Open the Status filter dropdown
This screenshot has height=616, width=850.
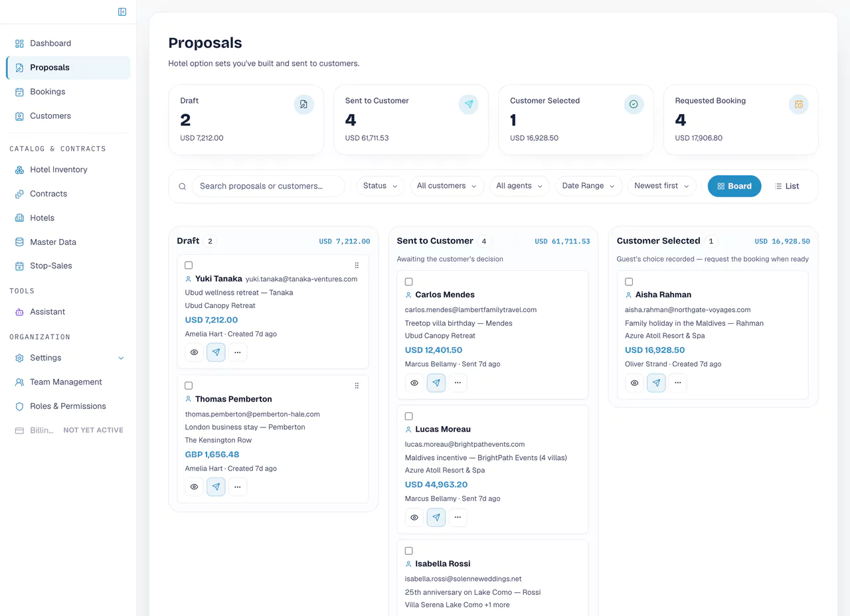(381, 186)
